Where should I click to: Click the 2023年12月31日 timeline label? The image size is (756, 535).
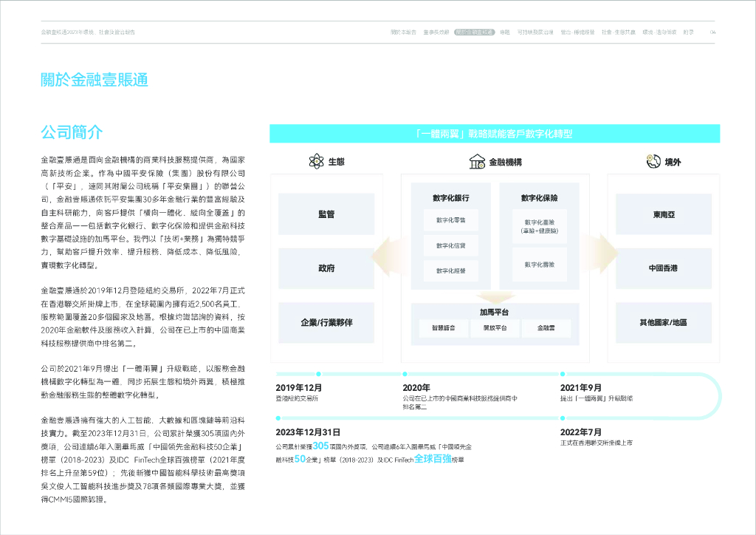308,432
